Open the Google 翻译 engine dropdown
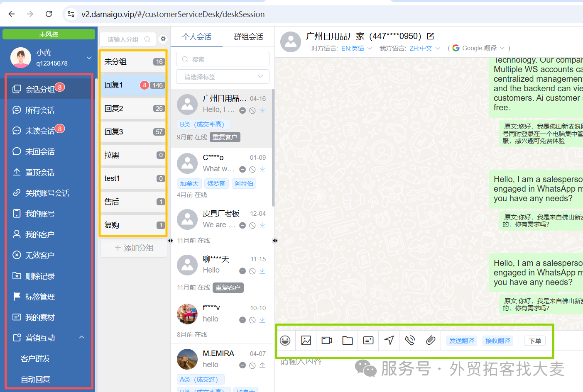Viewport: 583px width, 392px height. click(x=478, y=48)
